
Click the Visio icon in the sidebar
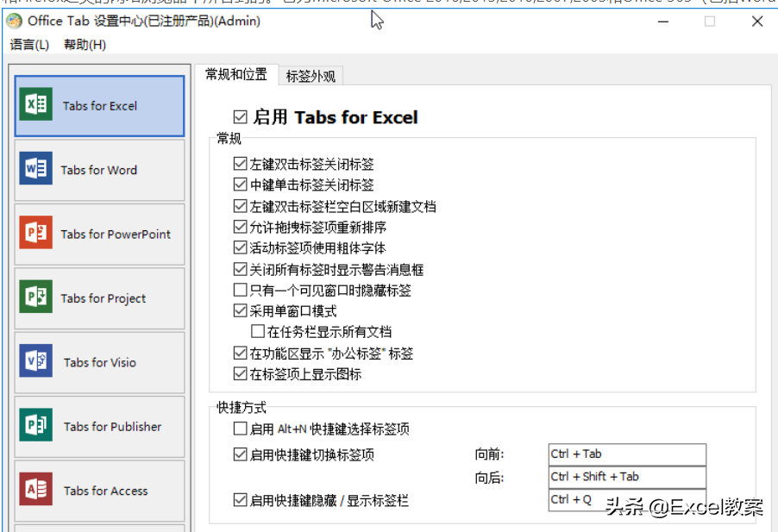[35, 360]
